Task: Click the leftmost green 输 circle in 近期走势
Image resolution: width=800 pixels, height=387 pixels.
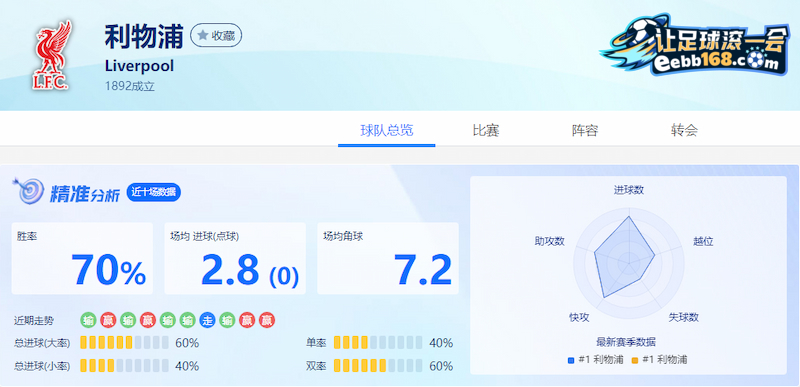Action: [x=88, y=320]
